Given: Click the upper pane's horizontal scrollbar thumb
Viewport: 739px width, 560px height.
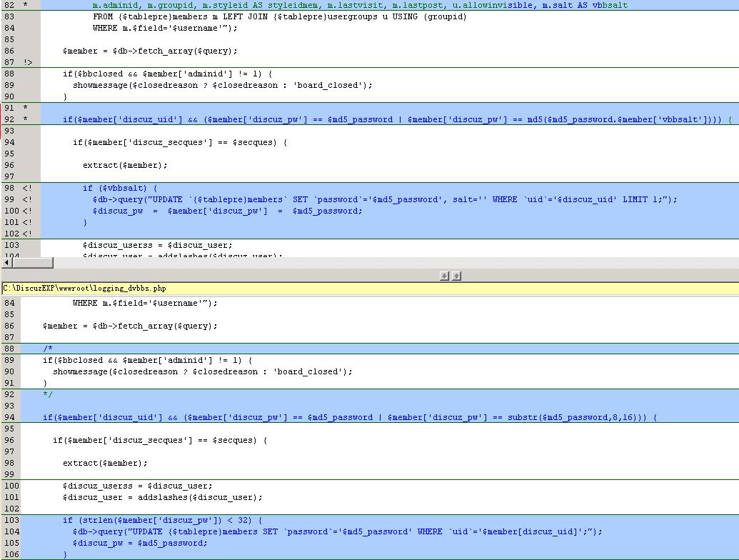Looking at the screenshot, I should [33, 263].
